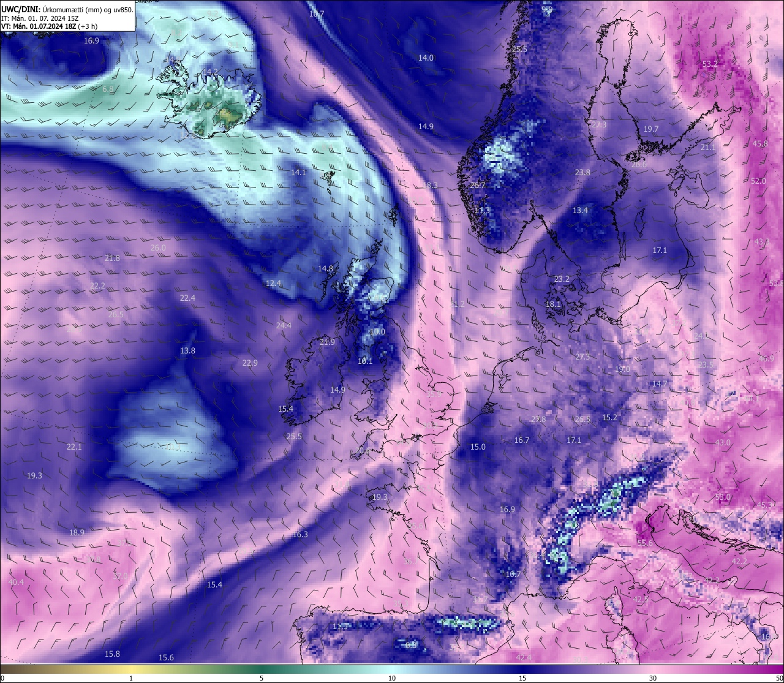Click the 14.7 value over Poland
Screen dimensions: 784x683
click(659, 383)
